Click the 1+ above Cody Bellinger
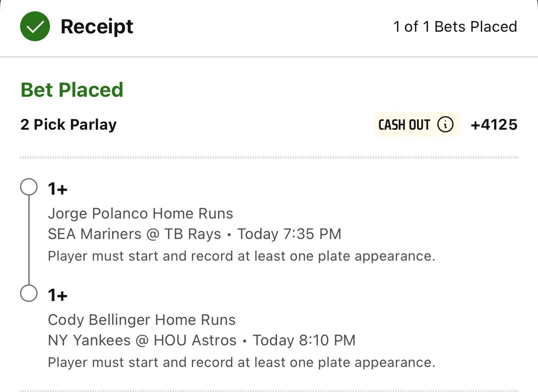Screen dimensions: 538x392 coord(58,296)
